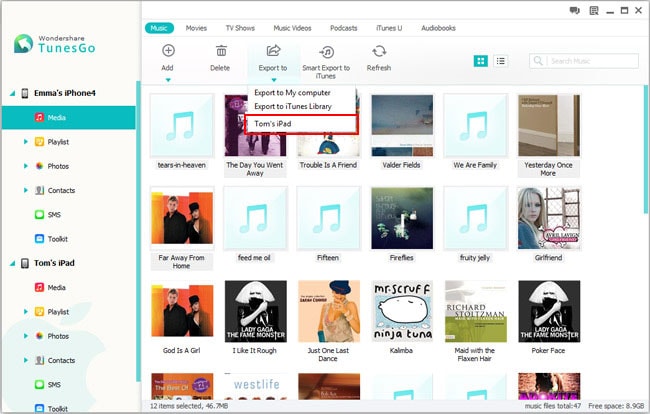Expand Playlist arrow under Tom's iPad
The width and height of the screenshot is (650, 414).
(26, 312)
